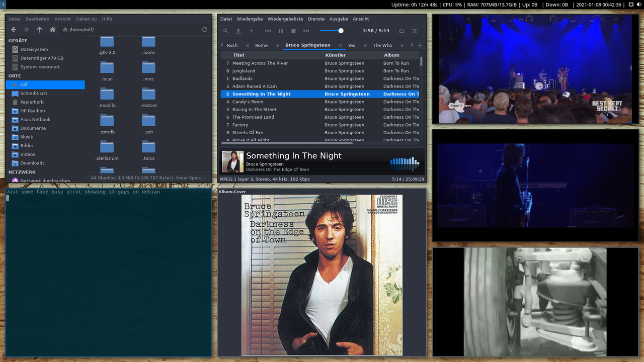Click the add plus icon in player toolbar
Screen dimensions: 644x362
point(251,31)
